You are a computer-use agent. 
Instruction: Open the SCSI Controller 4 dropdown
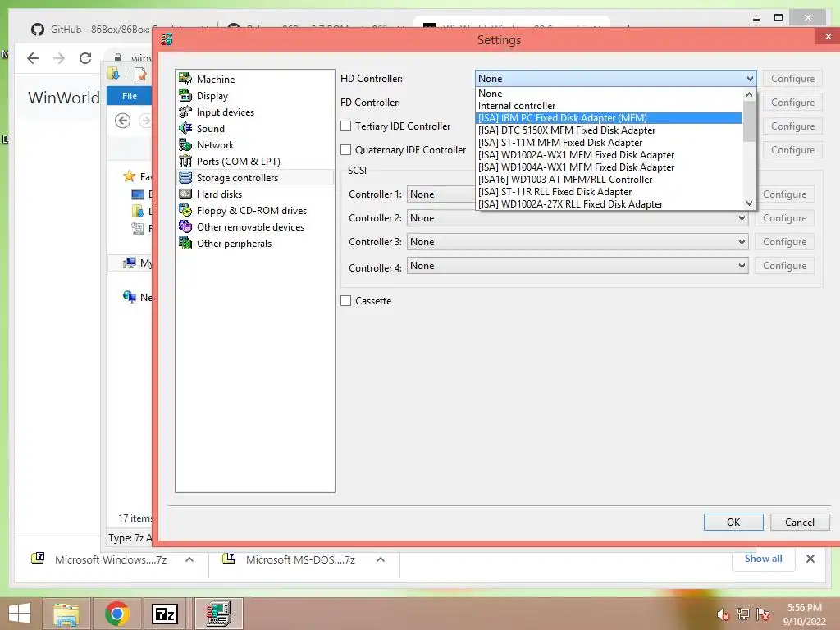(x=577, y=266)
